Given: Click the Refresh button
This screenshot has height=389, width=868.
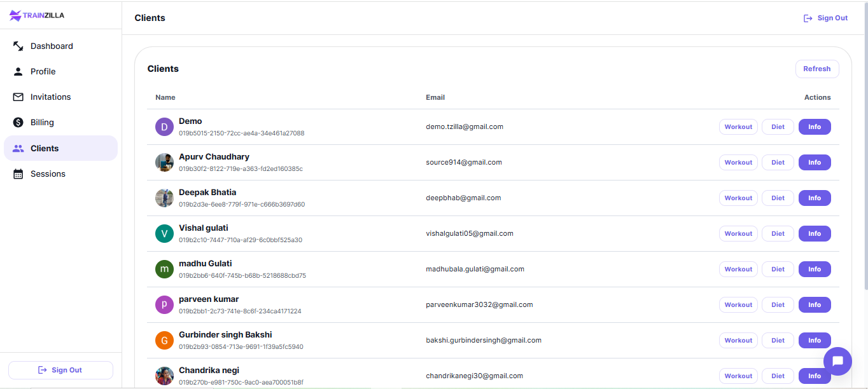Looking at the screenshot, I should 816,69.
